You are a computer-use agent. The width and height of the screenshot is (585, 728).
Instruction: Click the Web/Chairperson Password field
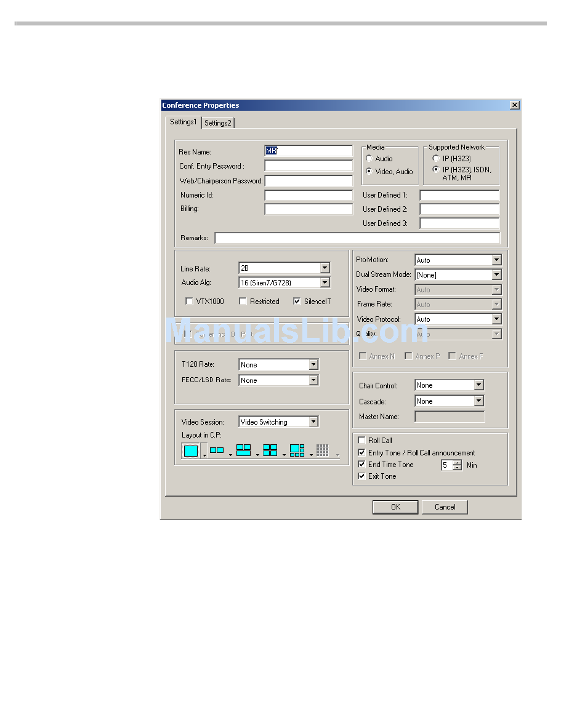(309, 180)
